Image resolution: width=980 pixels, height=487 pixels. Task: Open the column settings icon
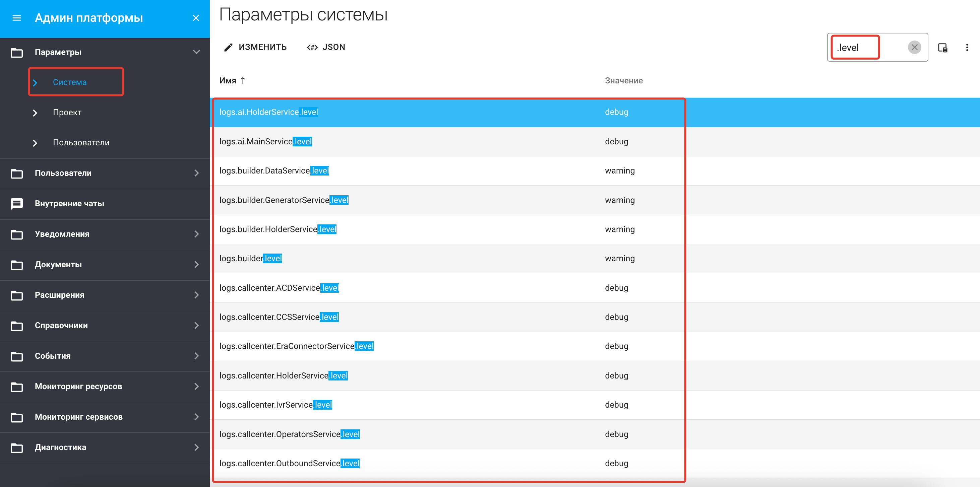(942, 48)
